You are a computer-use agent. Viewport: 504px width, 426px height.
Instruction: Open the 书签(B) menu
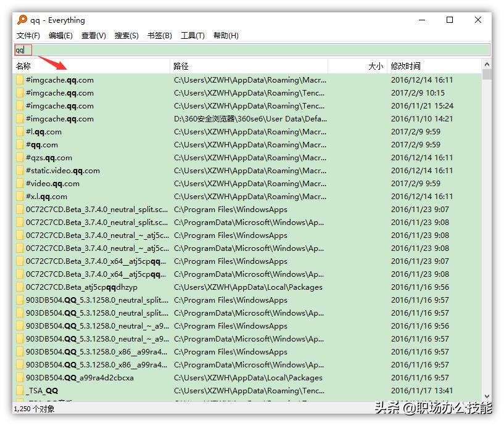pos(159,35)
